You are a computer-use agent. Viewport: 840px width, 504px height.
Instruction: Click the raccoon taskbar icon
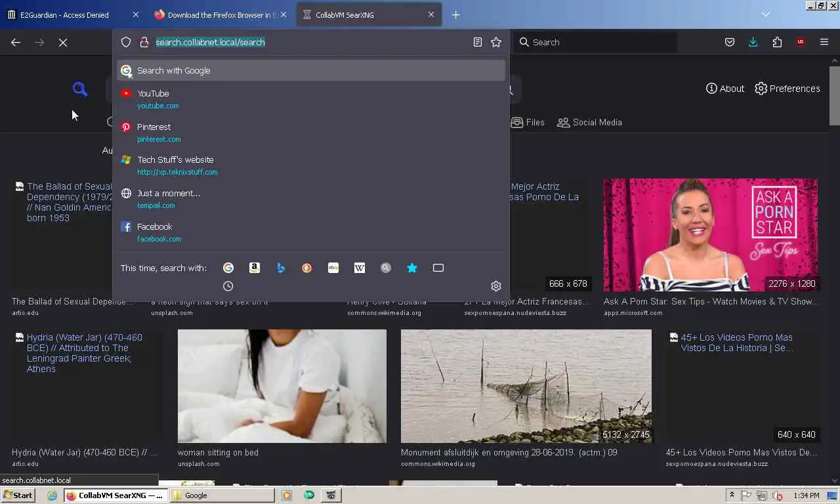click(x=331, y=495)
